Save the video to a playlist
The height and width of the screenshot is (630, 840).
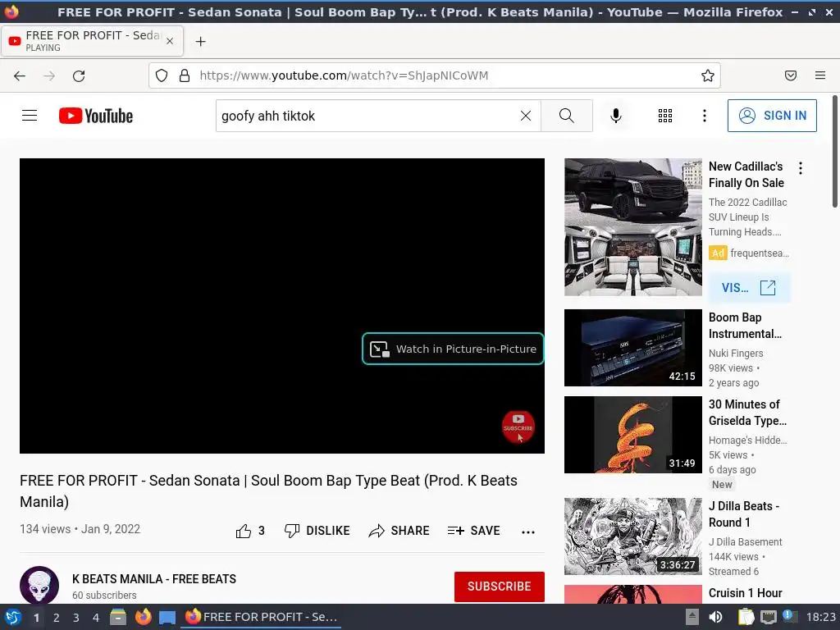pos(473,531)
